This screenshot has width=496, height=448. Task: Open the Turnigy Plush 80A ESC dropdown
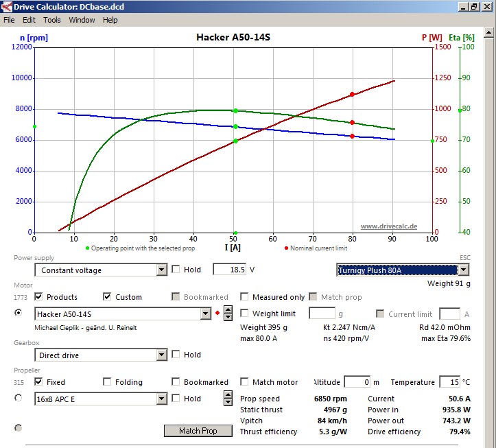(x=463, y=270)
